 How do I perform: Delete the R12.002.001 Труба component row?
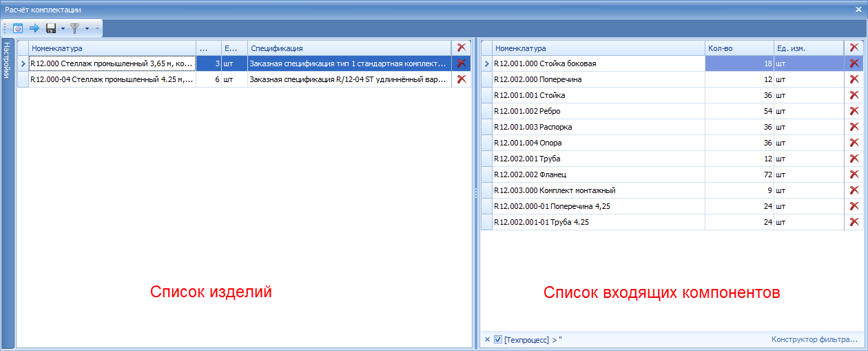click(x=854, y=159)
